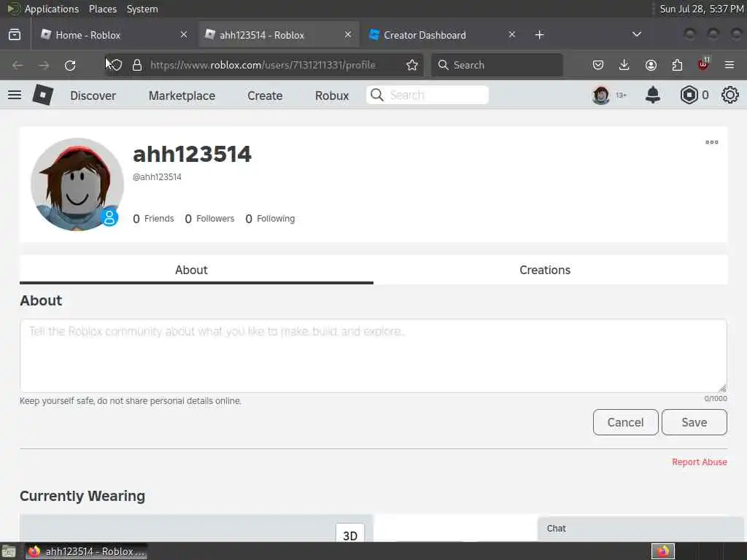Open the Chat panel
This screenshot has height=560, width=747.
click(641, 529)
